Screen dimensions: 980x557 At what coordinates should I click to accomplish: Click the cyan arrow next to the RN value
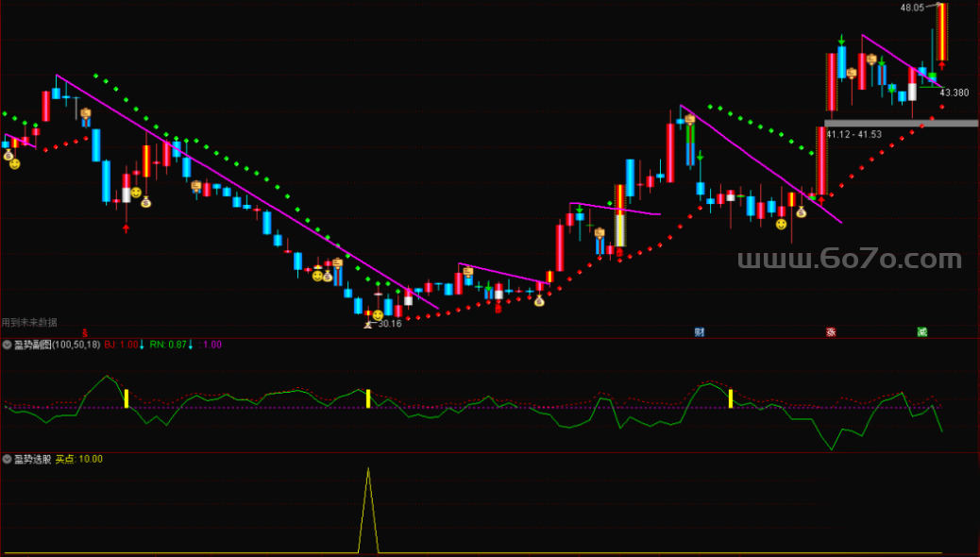pyautogui.click(x=190, y=345)
